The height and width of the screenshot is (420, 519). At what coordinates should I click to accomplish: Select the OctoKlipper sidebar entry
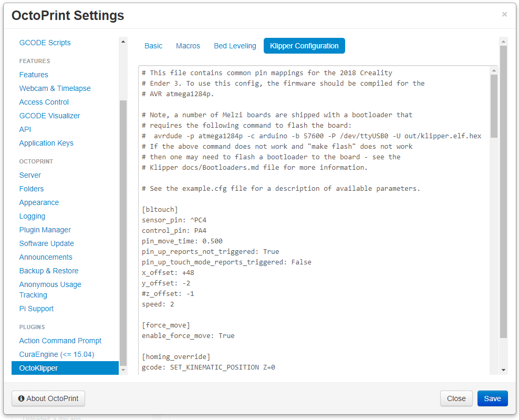pyautogui.click(x=65, y=368)
